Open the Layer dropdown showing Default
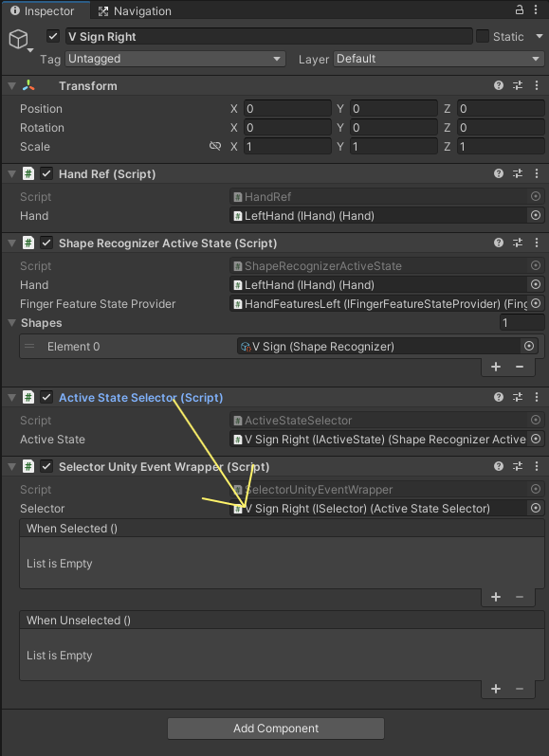The width and height of the screenshot is (549, 756). (x=439, y=59)
